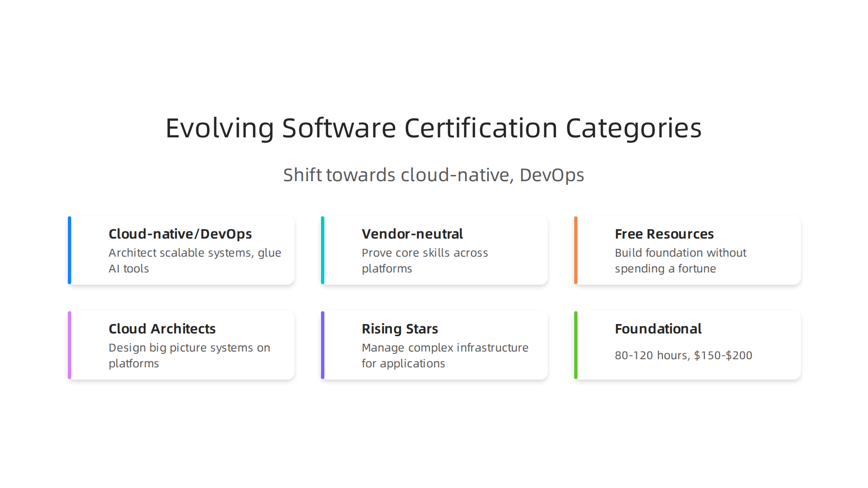
Task: Select the 'Vendor-neutral' card heading
Action: tap(412, 234)
